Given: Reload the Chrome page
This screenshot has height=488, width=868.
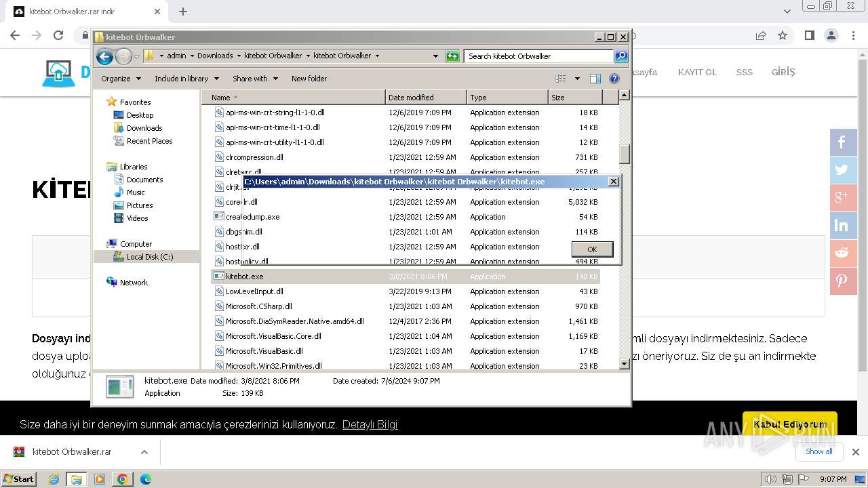Looking at the screenshot, I should click(58, 36).
